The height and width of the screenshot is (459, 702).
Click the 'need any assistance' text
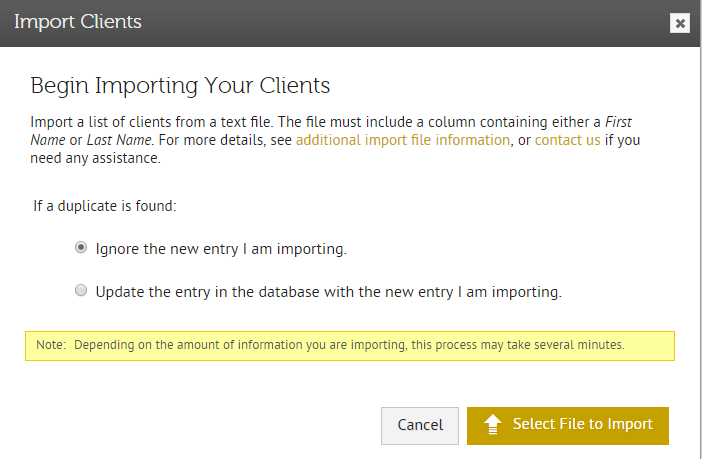pos(96,158)
